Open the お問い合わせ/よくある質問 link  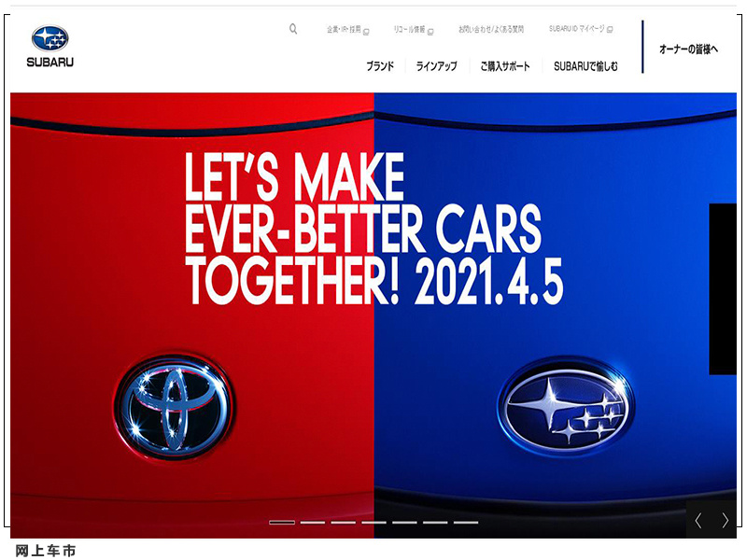[491, 30]
